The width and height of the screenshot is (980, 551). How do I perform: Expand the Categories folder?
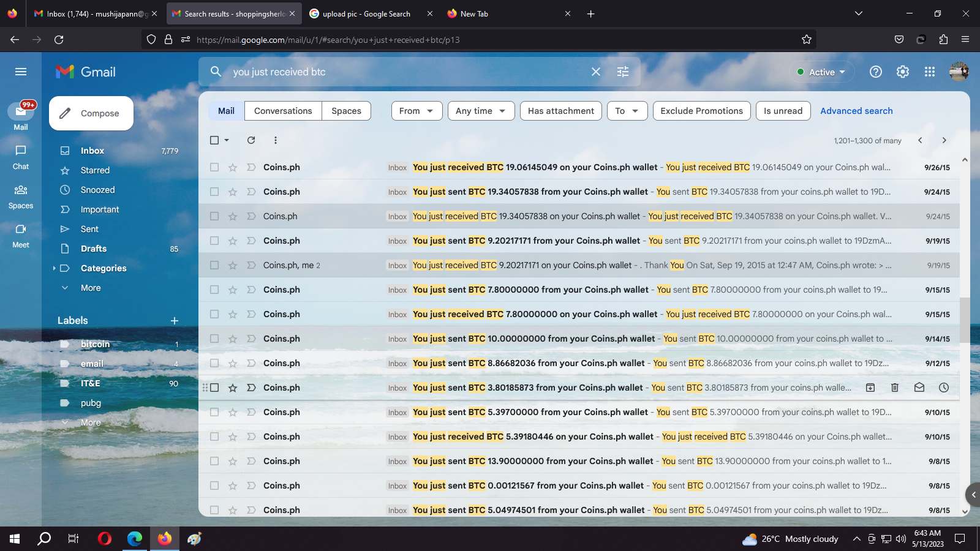point(55,268)
